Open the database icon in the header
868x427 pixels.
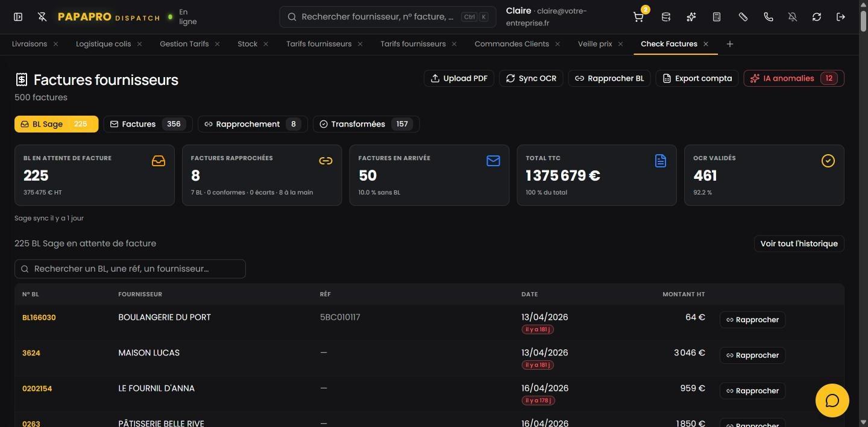[666, 17]
